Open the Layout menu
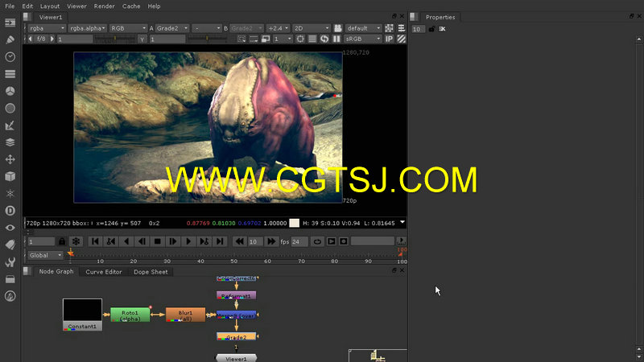Screen dimensions: 644x362 pyautogui.click(x=50, y=6)
